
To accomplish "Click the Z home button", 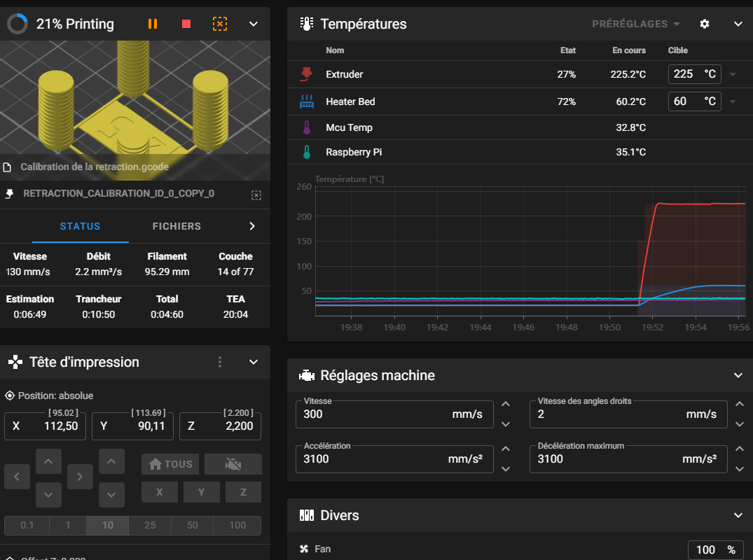I will point(243,492).
